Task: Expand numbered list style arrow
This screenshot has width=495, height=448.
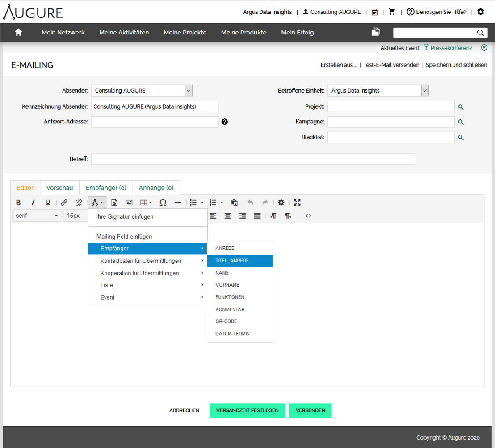Action: click(x=222, y=203)
